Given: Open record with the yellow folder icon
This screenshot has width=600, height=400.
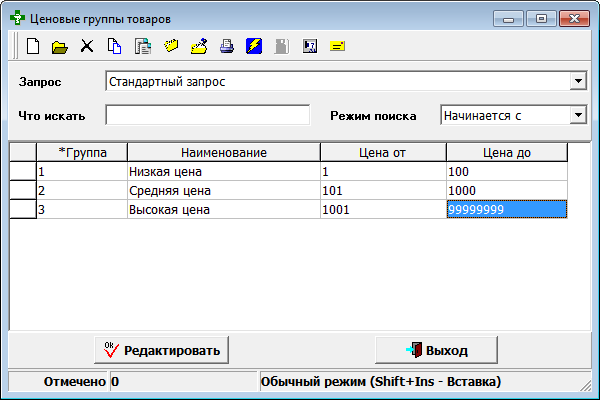Looking at the screenshot, I should (60, 47).
